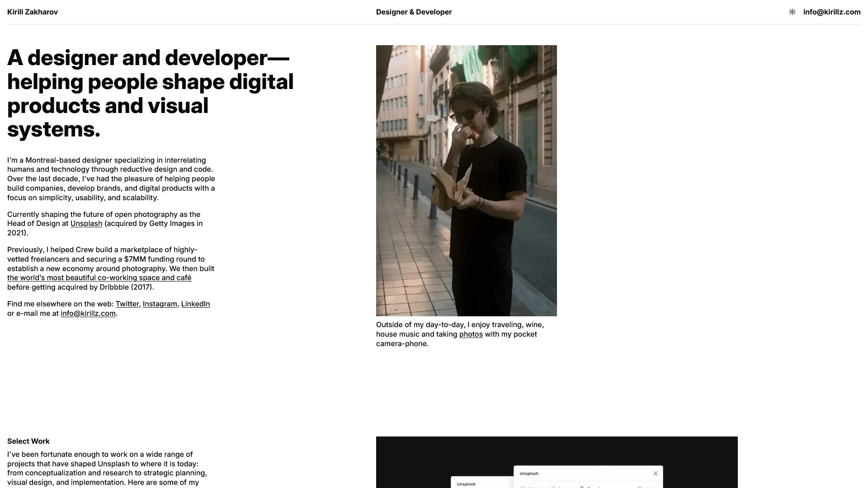
Task: Open the LinkedIn profile link
Action: tap(195, 304)
